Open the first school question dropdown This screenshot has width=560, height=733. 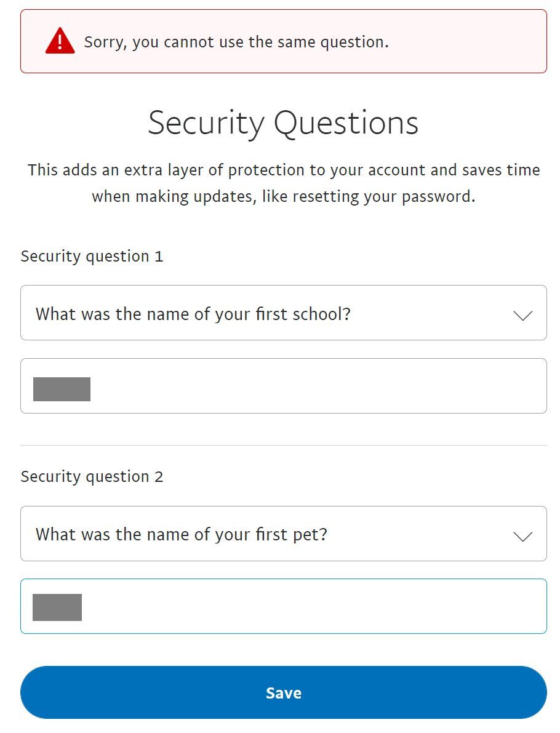[283, 313]
